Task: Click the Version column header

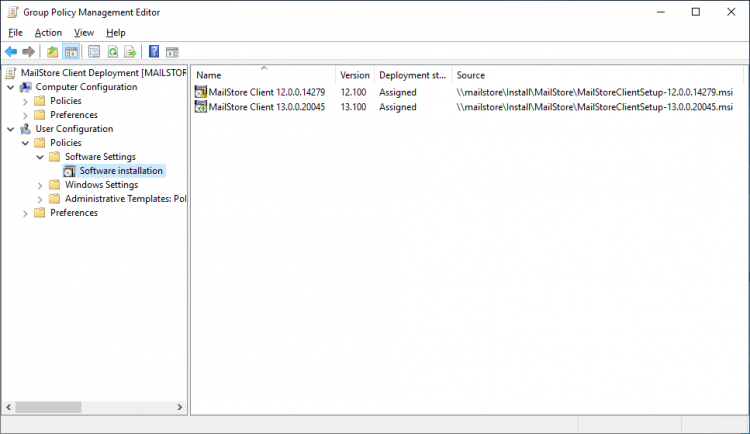Action: point(354,75)
